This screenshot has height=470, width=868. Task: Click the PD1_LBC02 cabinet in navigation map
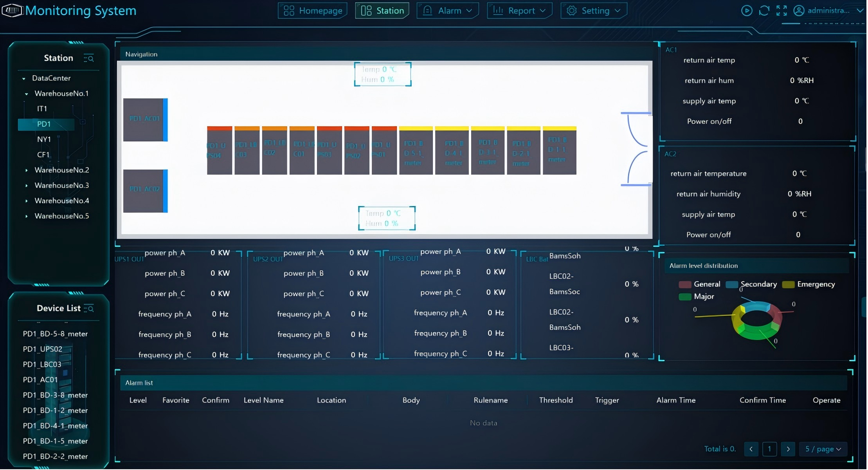click(x=275, y=151)
